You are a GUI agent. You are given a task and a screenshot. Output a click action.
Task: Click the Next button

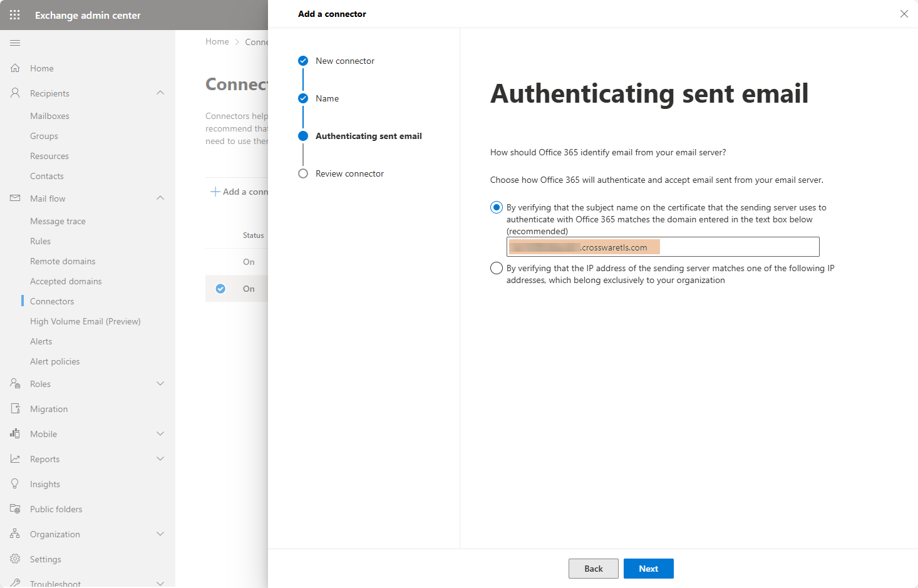[648, 569]
